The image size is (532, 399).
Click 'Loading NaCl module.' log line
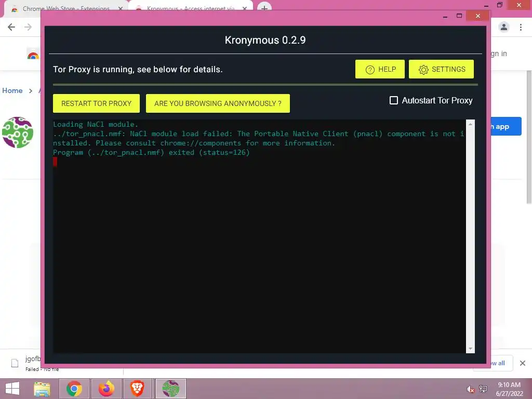coord(96,125)
